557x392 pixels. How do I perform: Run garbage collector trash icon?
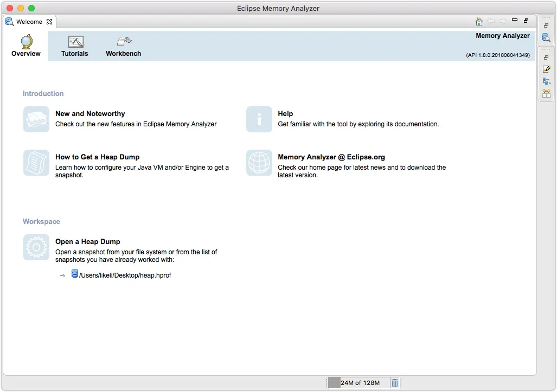coord(395,383)
